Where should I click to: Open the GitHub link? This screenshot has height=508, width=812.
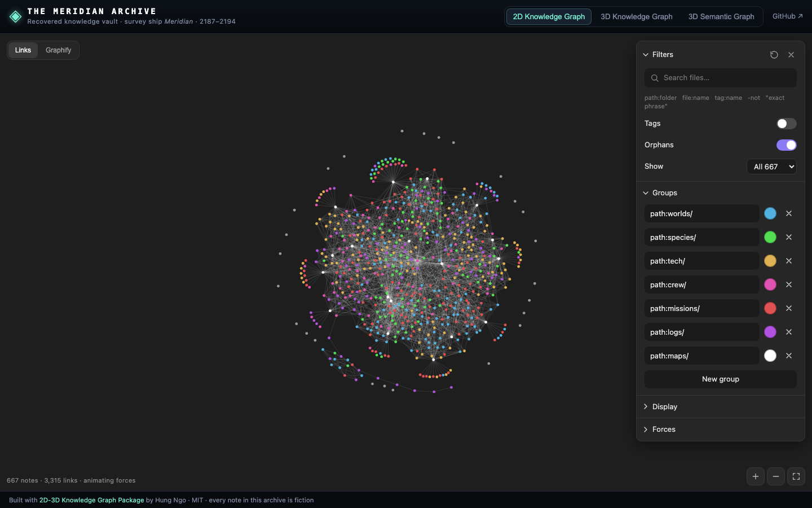788,16
